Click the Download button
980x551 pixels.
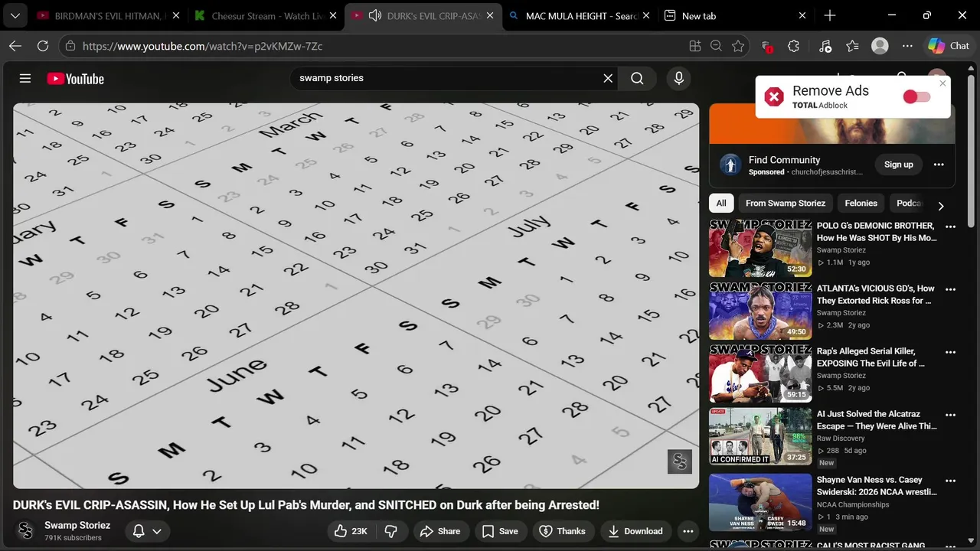pyautogui.click(x=635, y=531)
